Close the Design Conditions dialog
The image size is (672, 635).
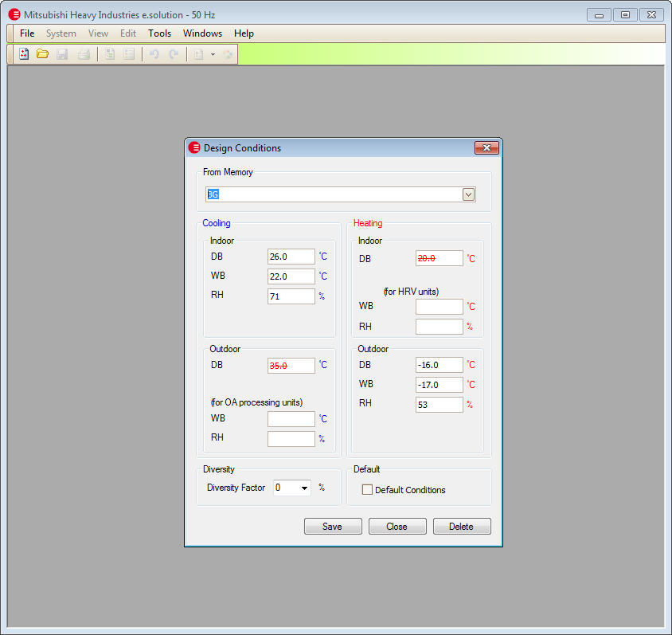[486, 148]
